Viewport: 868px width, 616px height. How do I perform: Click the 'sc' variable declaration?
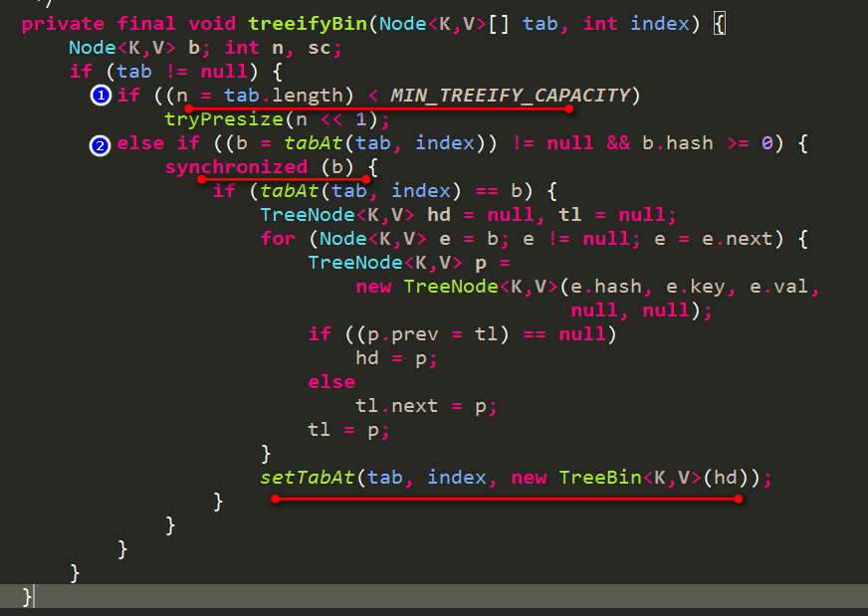pos(320,48)
